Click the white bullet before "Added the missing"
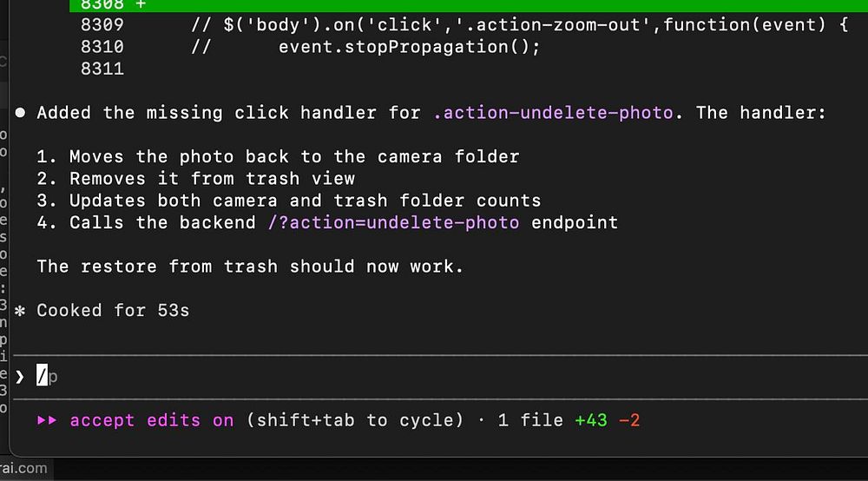The width and height of the screenshot is (868, 481). tap(19, 113)
